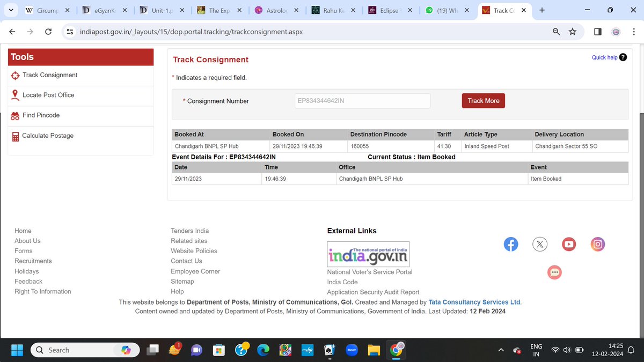Open the Find Pincode link
644x362 pixels.
[41, 115]
